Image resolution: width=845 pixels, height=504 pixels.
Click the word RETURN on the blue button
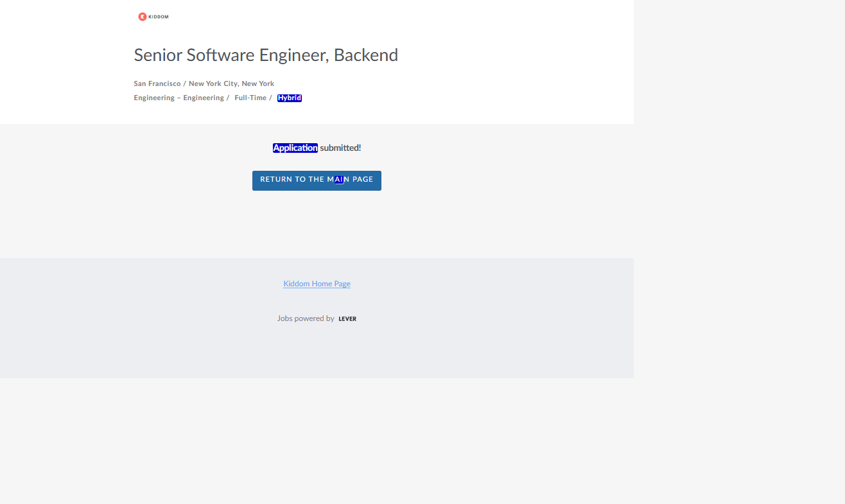(274, 180)
